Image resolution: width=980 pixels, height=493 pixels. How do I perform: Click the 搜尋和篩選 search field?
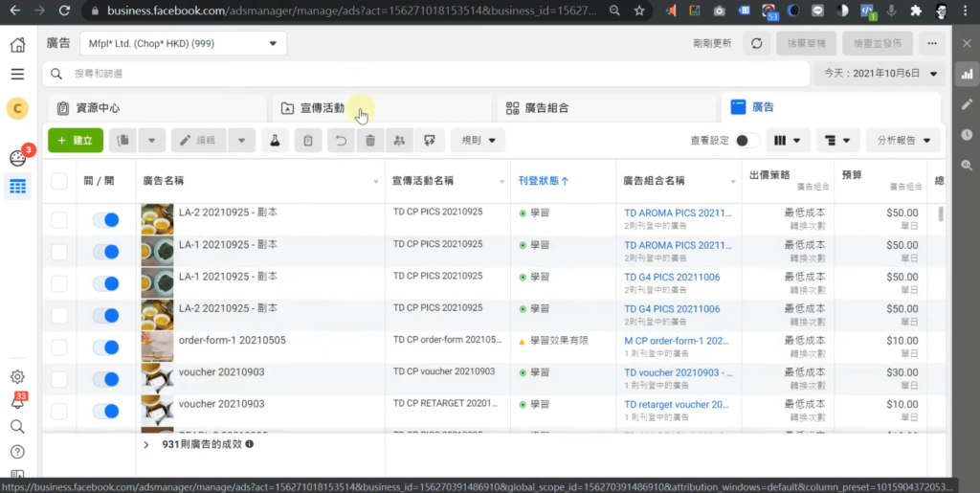tap(421, 74)
